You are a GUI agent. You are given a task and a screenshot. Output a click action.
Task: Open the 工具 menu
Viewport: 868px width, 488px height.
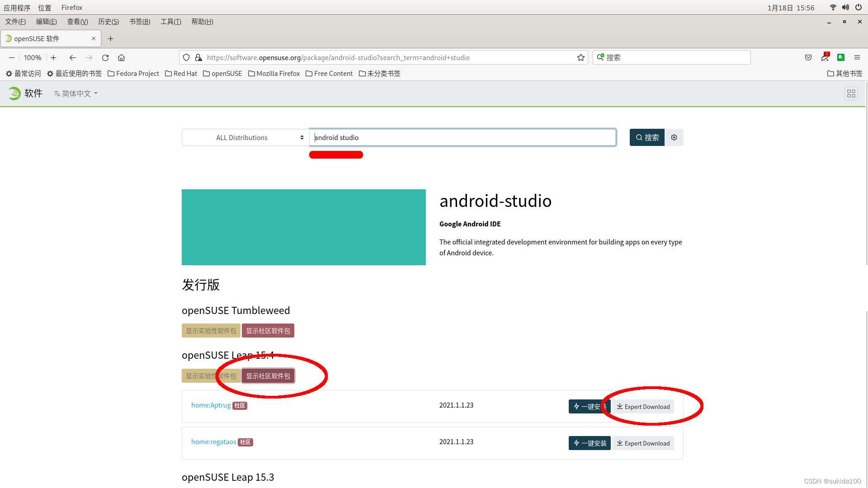pyautogui.click(x=171, y=22)
